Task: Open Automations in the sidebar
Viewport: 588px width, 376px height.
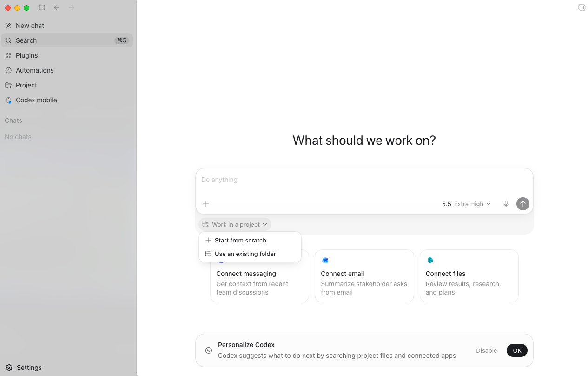Action: [67, 70]
